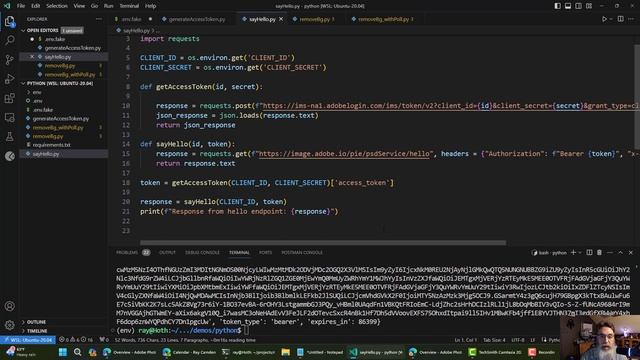The image size is (640, 360).
Task: Click the errors and warnings status item
Action: click(x=76, y=340)
